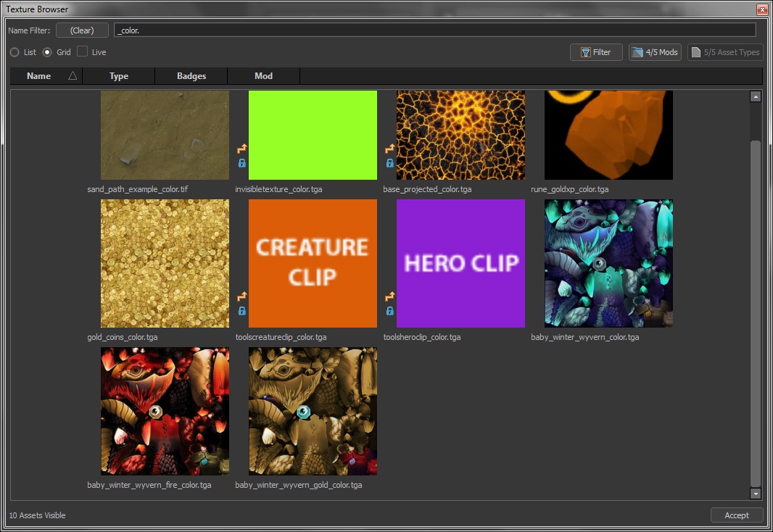This screenshot has width=773, height=532.
Task: Click inherited arrow icon beside toolsheroclip_color.tga
Action: point(390,296)
